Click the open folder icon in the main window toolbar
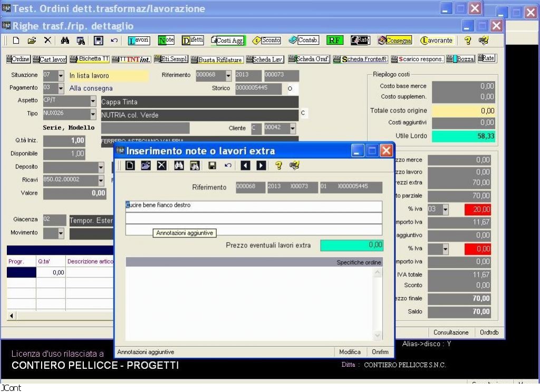 pos(32,40)
